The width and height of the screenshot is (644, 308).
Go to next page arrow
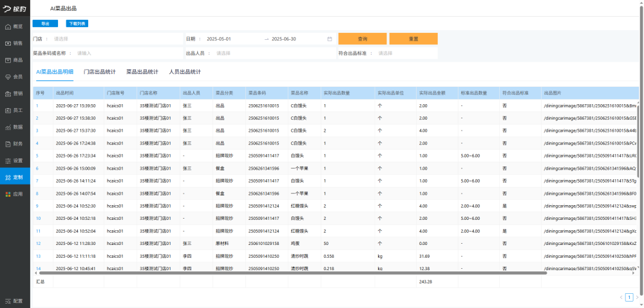pos(637,297)
